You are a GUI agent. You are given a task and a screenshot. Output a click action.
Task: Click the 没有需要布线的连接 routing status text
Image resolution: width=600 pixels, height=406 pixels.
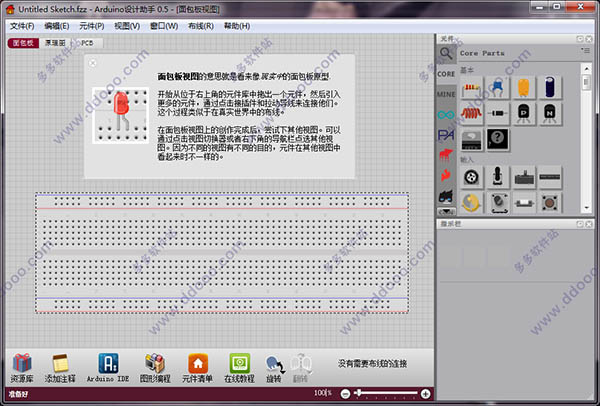coord(372,364)
